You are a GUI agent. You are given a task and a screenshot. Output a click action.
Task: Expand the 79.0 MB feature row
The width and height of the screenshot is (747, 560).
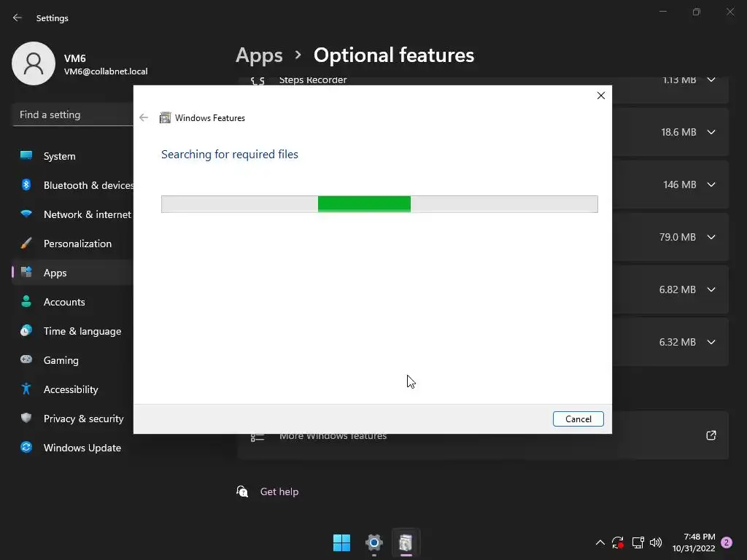711,237
